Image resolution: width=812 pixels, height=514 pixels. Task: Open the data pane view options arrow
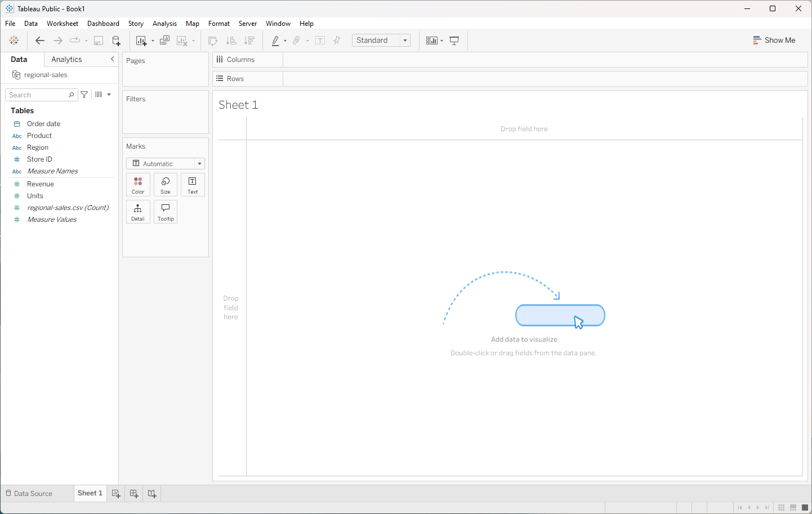point(109,95)
